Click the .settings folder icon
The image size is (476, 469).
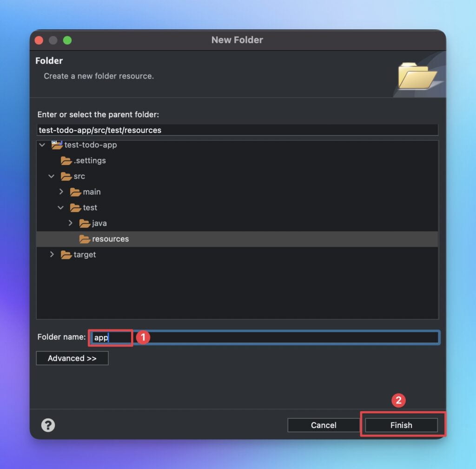click(66, 160)
